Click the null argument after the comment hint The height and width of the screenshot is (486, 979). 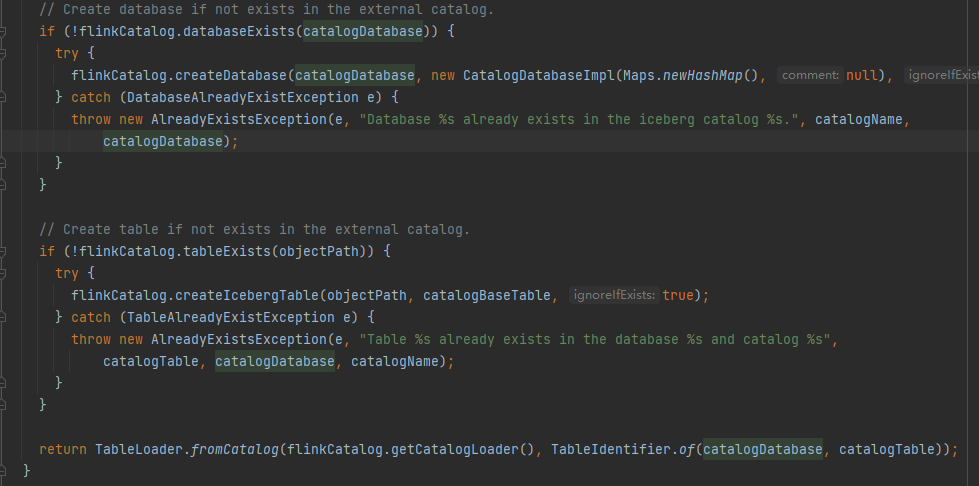(862, 76)
